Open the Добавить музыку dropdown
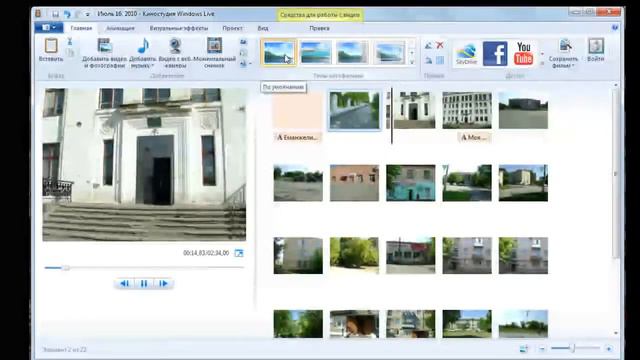The image size is (640, 360). tap(143, 52)
